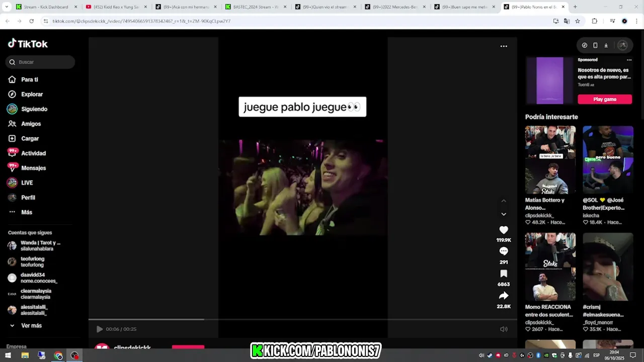The width and height of the screenshot is (644, 362).
Task: Share the video using the arrow icon
Action: pyautogui.click(x=504, y=296)
